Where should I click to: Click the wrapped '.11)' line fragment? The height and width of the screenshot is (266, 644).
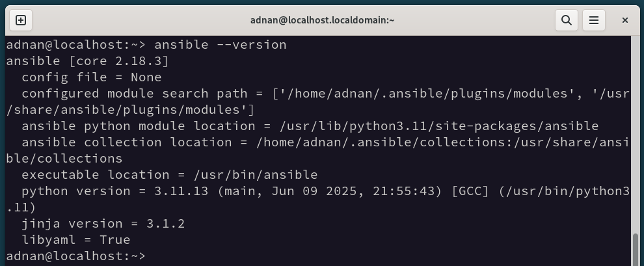pos(21,207)
